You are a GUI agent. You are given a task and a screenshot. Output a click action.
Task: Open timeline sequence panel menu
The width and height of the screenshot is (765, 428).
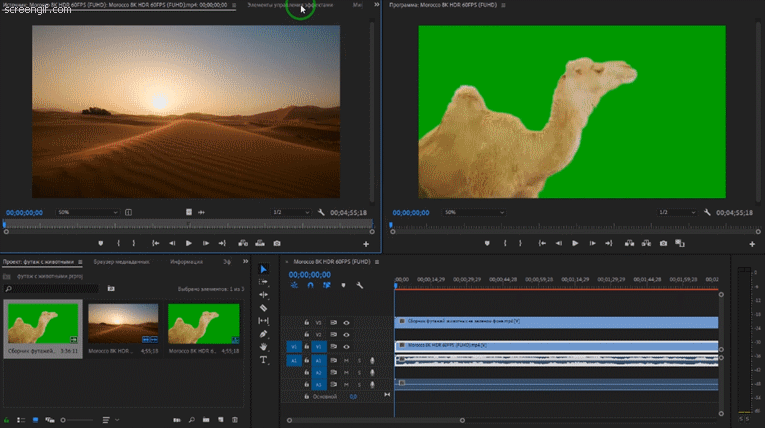coord(377,262)
